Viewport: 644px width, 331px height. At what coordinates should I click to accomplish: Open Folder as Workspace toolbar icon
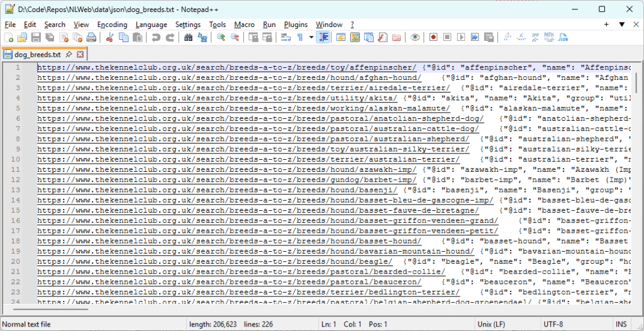coord(396,38)
